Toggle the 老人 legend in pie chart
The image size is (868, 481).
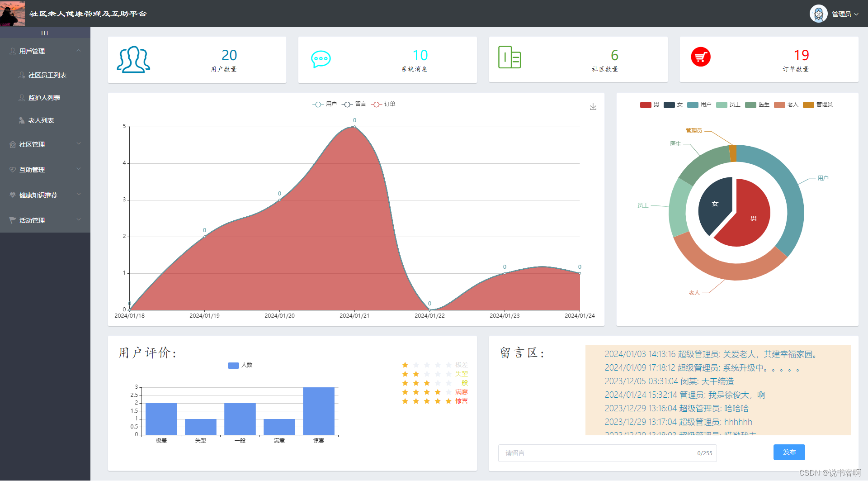click(786, 105)
